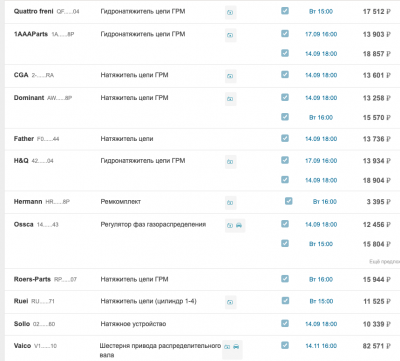Toggle checkbox for 18 904 ₽ offer
400x361 pixels.
(285, 180)
